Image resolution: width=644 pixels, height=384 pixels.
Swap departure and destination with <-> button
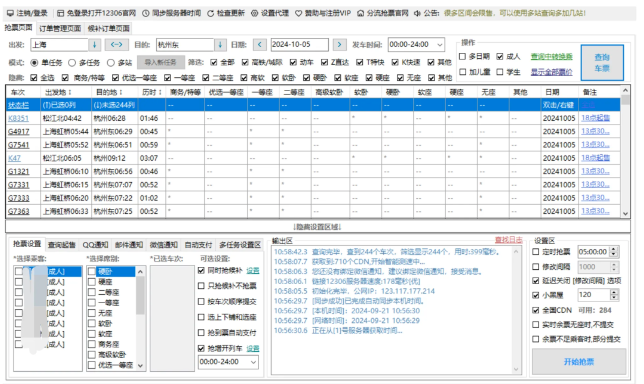point(117,44)
